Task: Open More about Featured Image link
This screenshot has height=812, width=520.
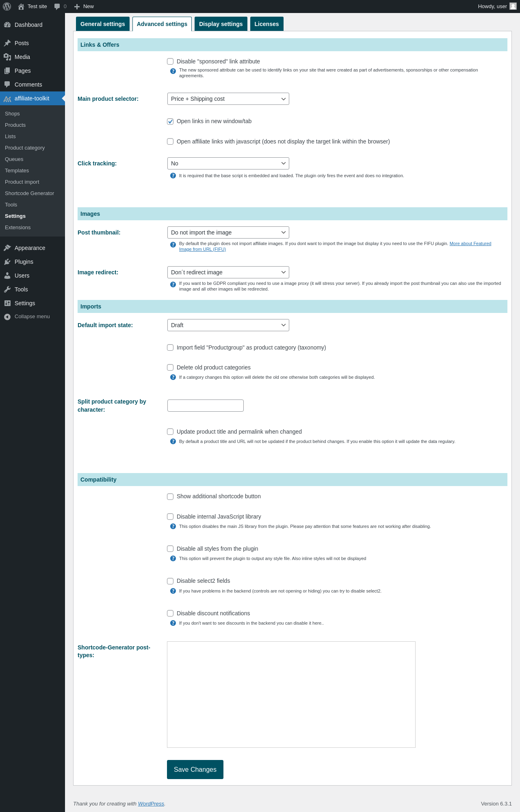Action: [470, 243]
